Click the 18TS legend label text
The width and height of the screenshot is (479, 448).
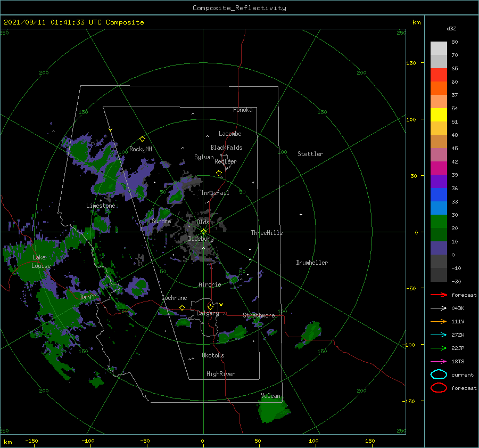(458, 362)
